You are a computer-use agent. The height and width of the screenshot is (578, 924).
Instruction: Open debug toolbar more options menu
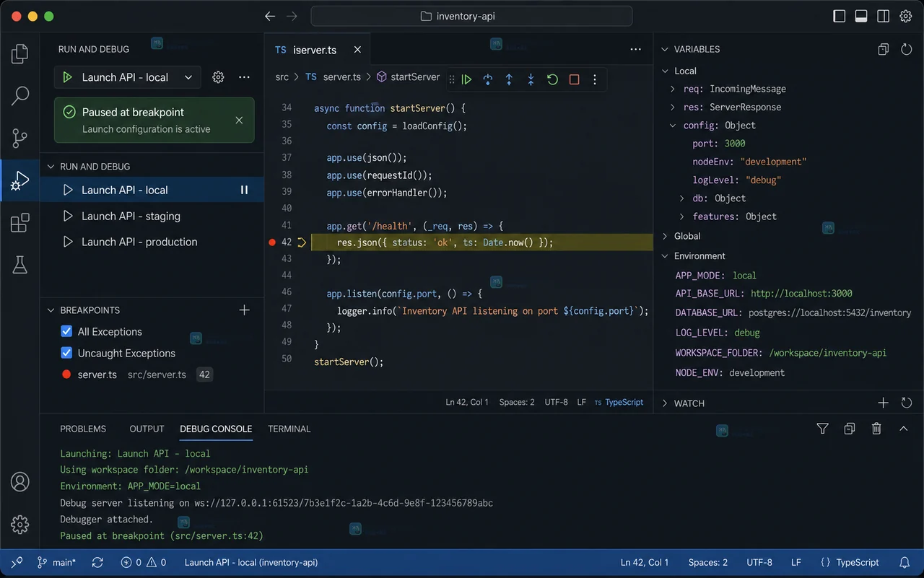595,79
